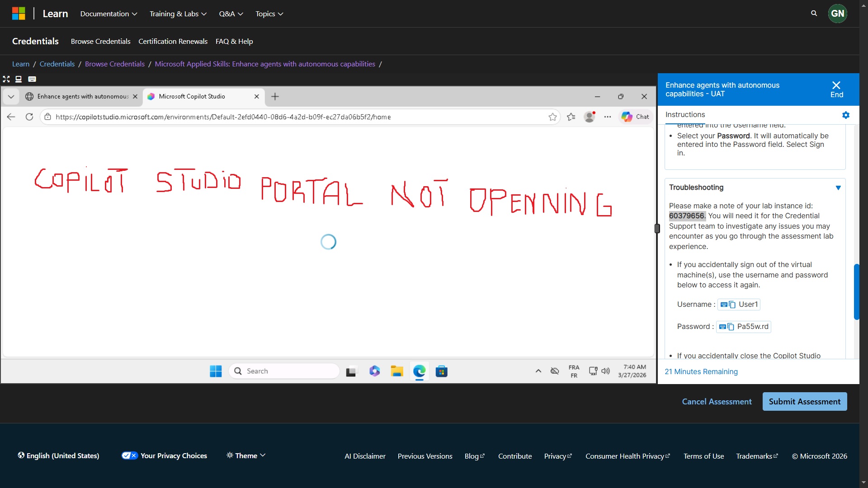Screen dimensions: 868x488
Task: Switch FRA FR keyboard language
Action: coord(574,371)
